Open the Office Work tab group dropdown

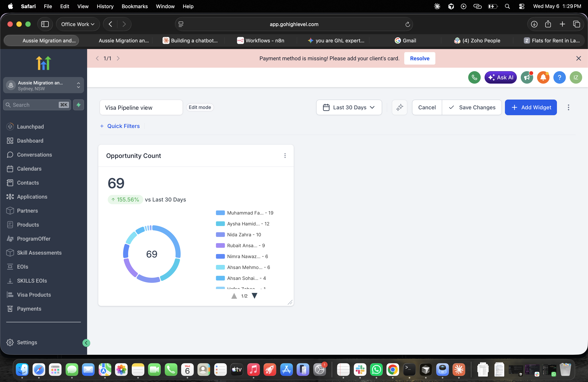coord(78,24)
